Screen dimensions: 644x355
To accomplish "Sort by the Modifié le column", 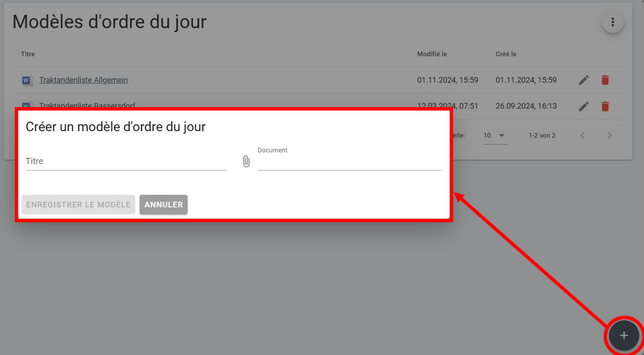I will 431,54.
